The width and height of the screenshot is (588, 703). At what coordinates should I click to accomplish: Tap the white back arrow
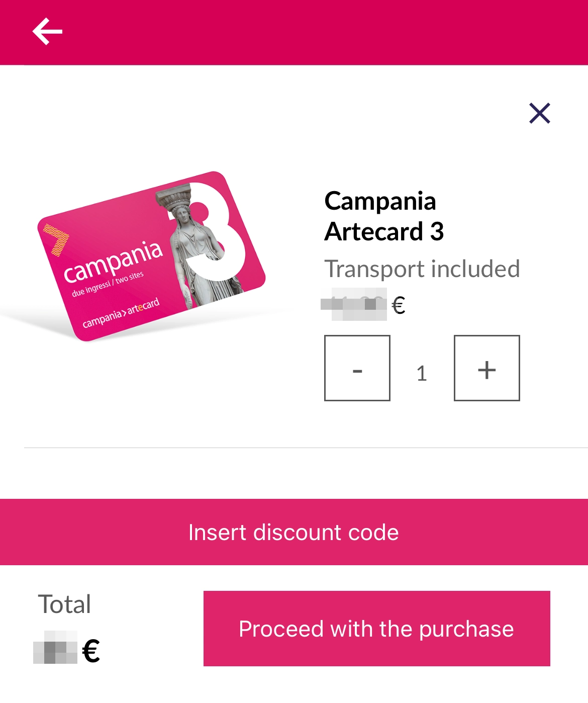(47, 32)
